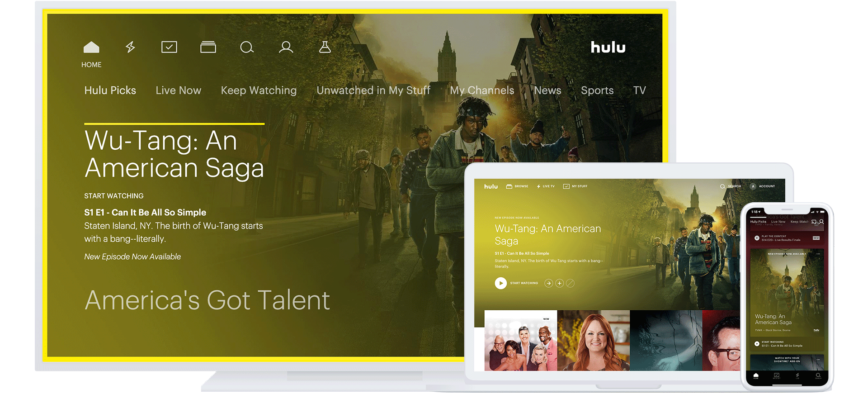Viewport: 868px width, 394px height.
Task: Open the lab flask icon on TV
Action: [325, 47]
